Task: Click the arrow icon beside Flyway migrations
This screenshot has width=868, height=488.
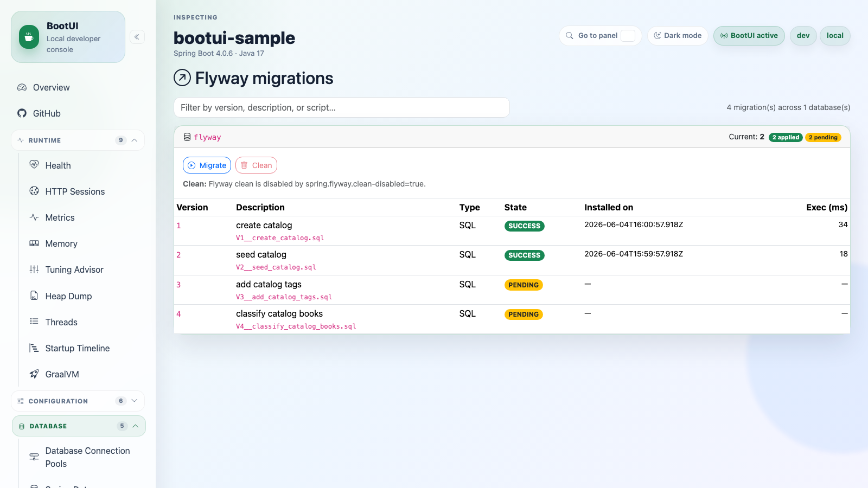Action: [182, 78]
